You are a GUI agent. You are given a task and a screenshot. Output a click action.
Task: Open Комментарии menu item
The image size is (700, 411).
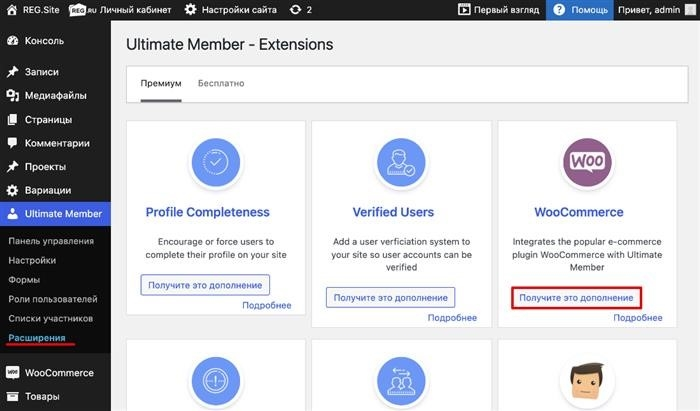pos(55,143)
